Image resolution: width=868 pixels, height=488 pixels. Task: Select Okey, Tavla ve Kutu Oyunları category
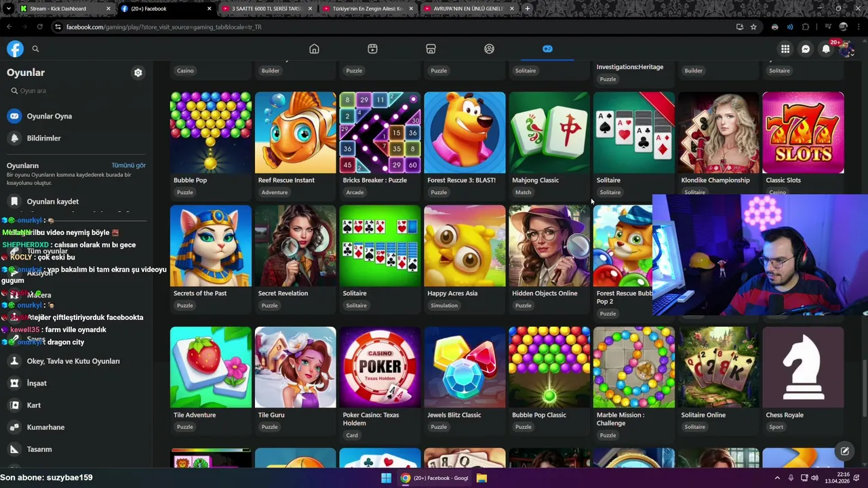[x=76, y=361]
